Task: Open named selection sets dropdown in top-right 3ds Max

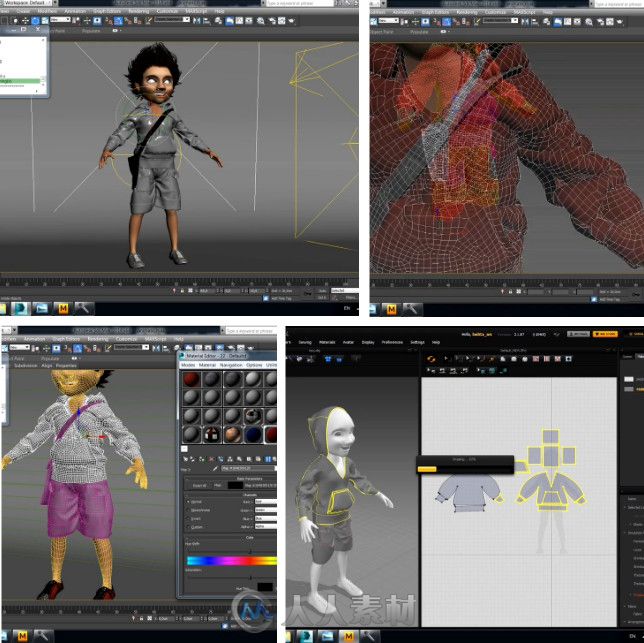Action: pyautogui.click(x=500, y=20)
